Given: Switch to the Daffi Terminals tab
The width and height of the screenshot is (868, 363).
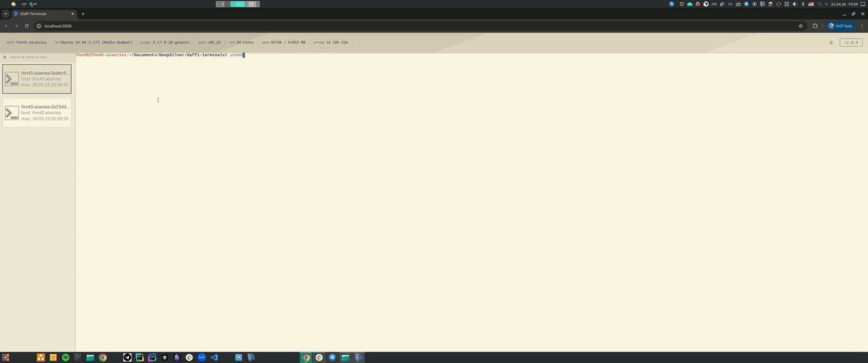Looking at the screenshot, I should 43,14.
